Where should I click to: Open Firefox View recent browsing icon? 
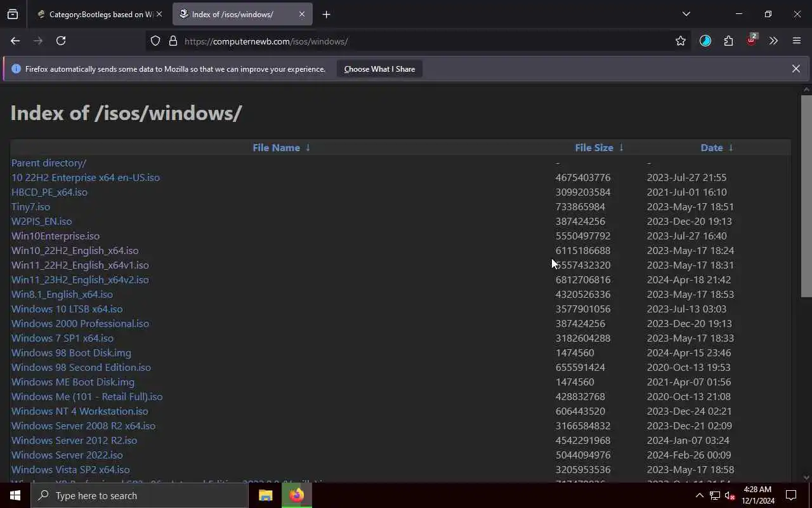13,14
